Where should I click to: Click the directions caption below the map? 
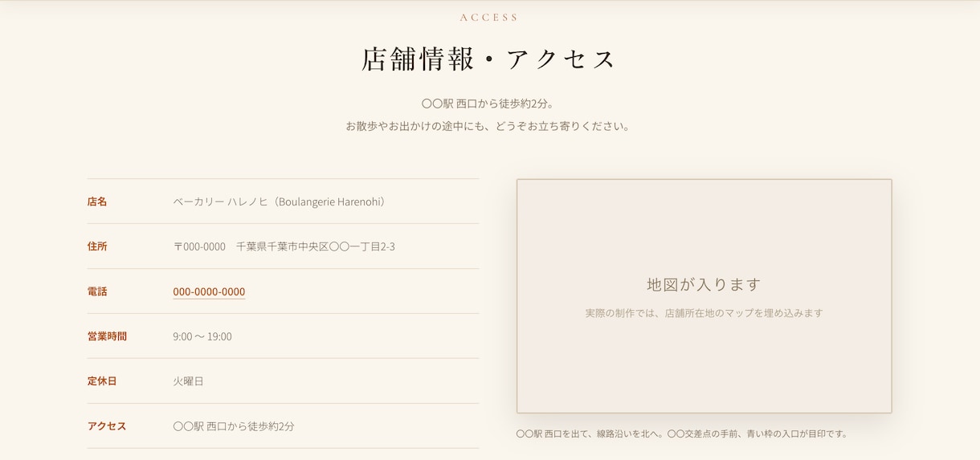[682, 434]
